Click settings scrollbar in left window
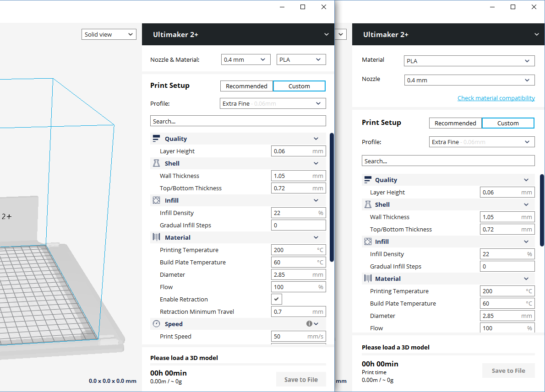 tap(332, 197)
